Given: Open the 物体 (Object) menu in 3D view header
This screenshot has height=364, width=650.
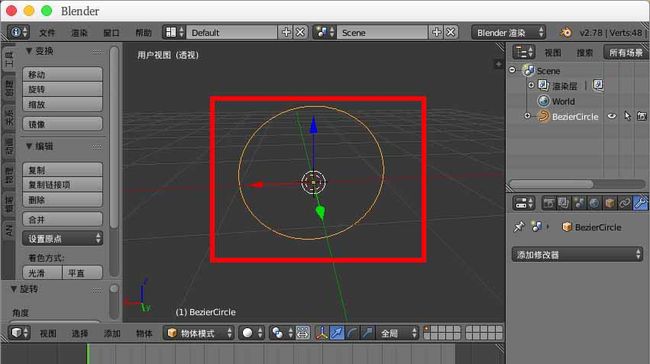Looking at the screenshot, I should tap(144, 333).
